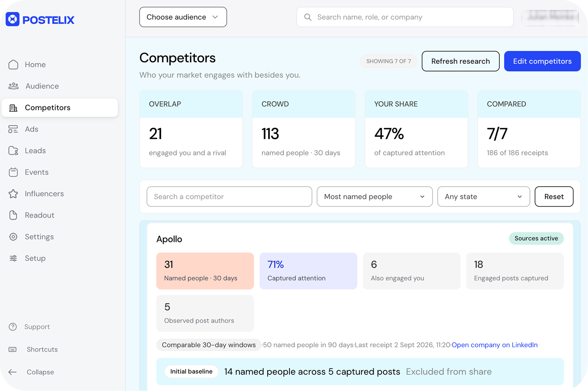The height and width of the screenshot is (391, 588).
Task: Open the Home page
Action: pyautogui.click(x=60, y=65)
